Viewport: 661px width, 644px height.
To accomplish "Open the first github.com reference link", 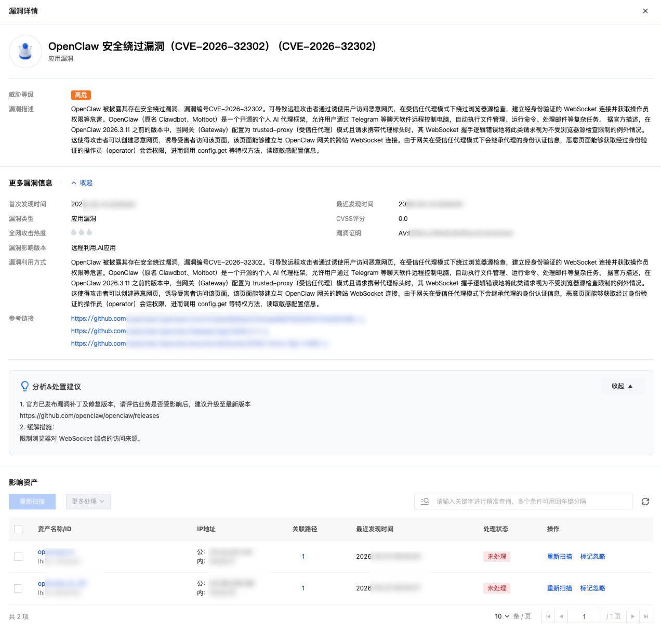I will click(x=218, y=319).
